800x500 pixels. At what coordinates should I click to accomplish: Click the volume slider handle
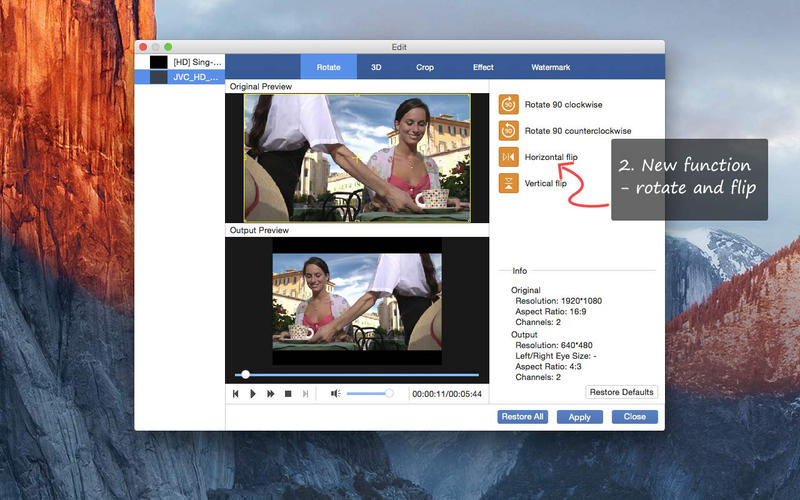pos(389,394)
